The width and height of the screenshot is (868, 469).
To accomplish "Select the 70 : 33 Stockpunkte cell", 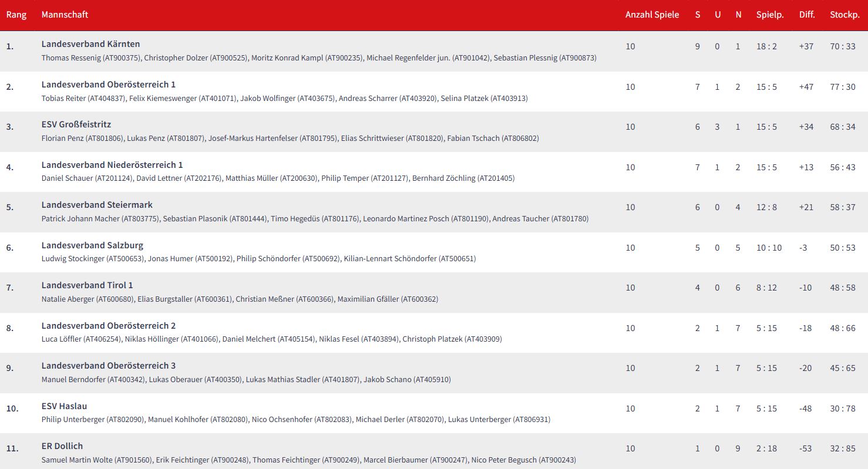I will point(843,46).
